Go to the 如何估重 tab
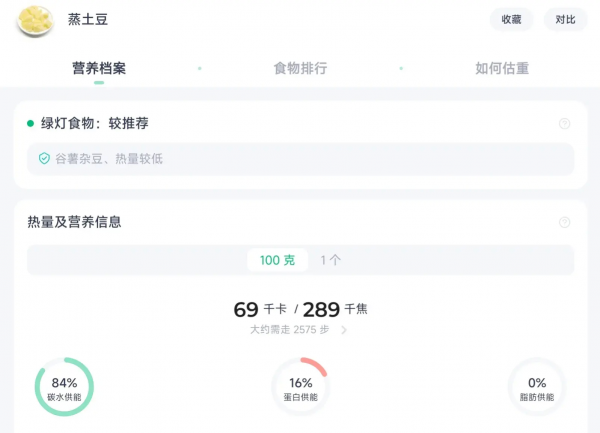600x433 pixels. pos(502,69)
